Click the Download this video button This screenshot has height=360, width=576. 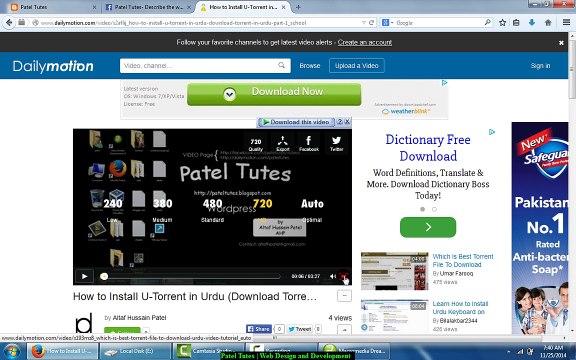(296, 122)
